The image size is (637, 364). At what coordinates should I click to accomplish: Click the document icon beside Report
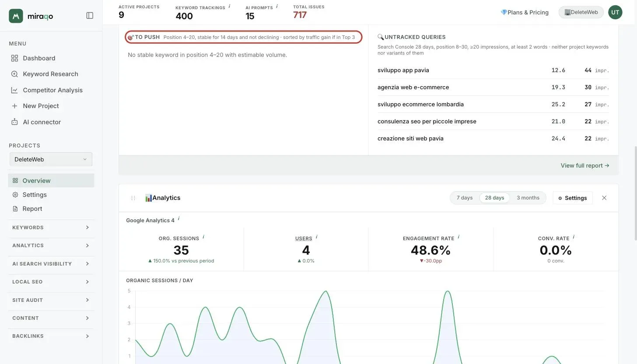point(15,209)
